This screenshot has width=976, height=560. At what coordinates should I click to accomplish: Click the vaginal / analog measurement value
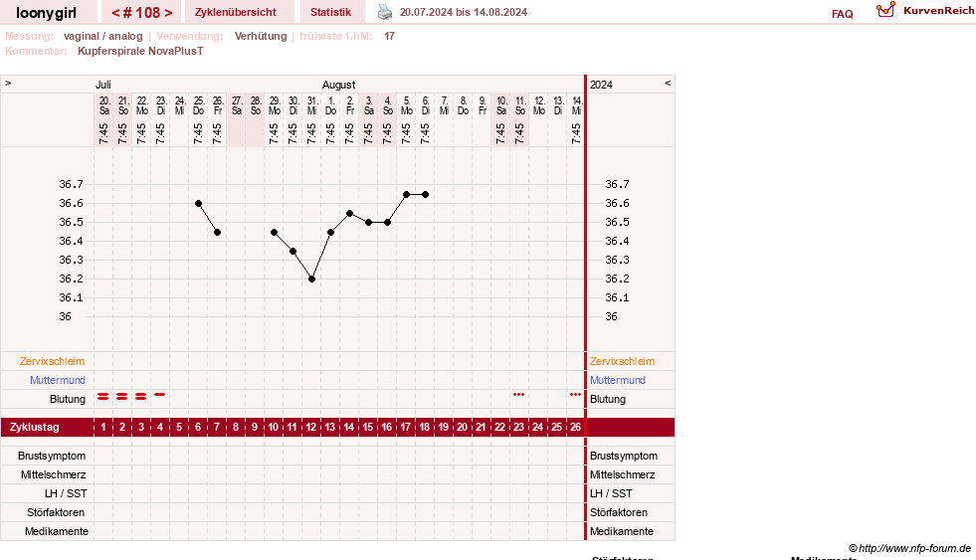(x=103, y=36)
